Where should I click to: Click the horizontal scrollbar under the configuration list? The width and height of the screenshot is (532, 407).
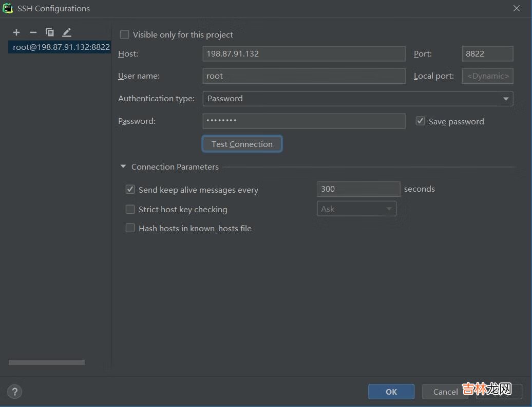[46, 362]
